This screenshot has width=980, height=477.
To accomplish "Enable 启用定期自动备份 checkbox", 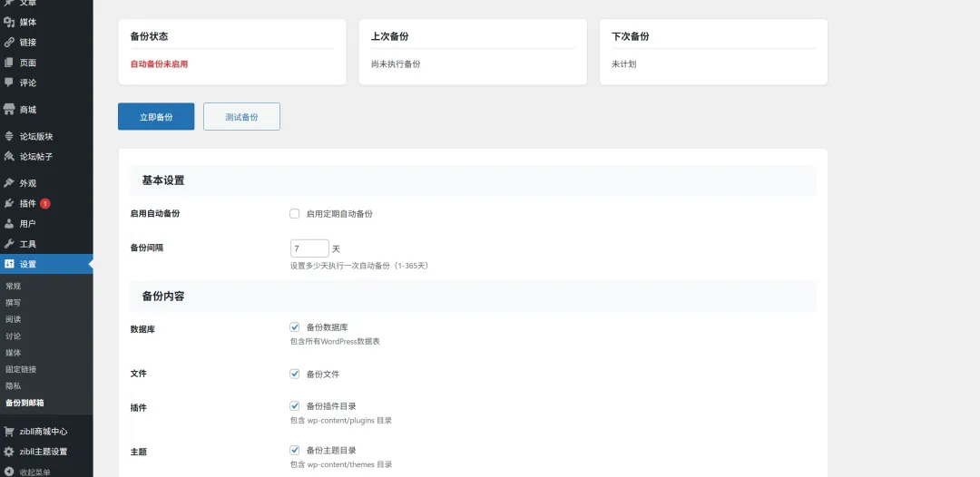I will (x=294, y=213).
